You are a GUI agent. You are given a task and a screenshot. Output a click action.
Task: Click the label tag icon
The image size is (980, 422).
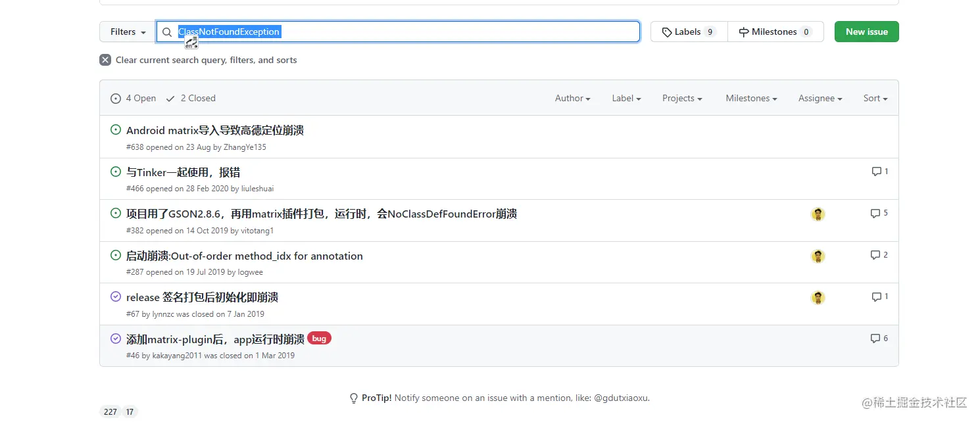[x=667, y=32]
